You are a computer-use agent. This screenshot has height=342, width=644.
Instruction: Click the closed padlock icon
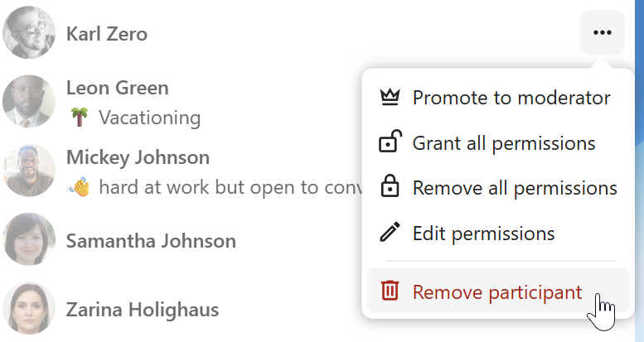[x=389, y=187]
